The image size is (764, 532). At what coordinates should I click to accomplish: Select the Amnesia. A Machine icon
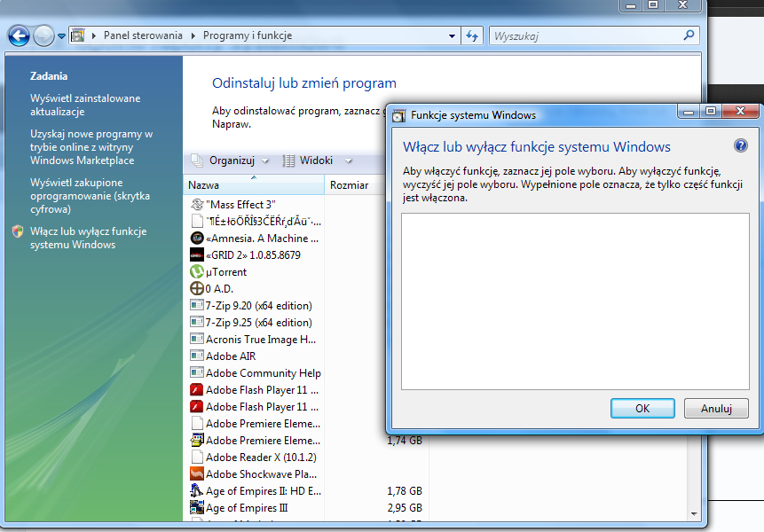(x=197, y=238)
